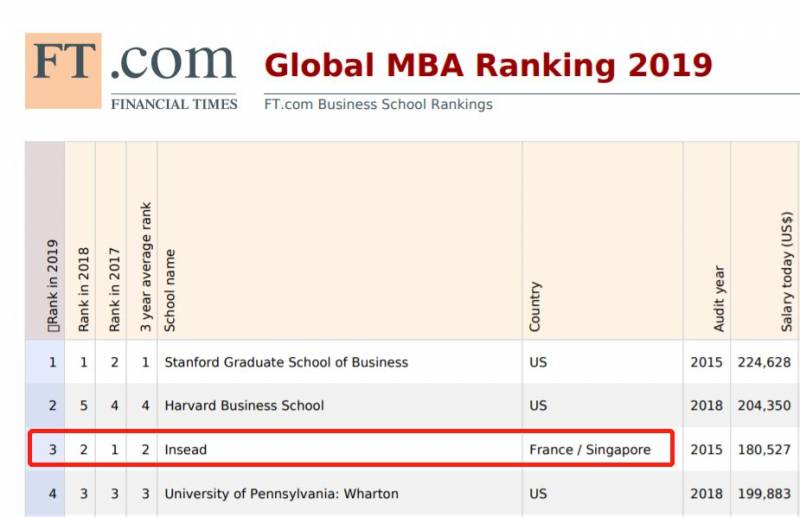
Task: Sort by Country column header
Action: [535, 306]
